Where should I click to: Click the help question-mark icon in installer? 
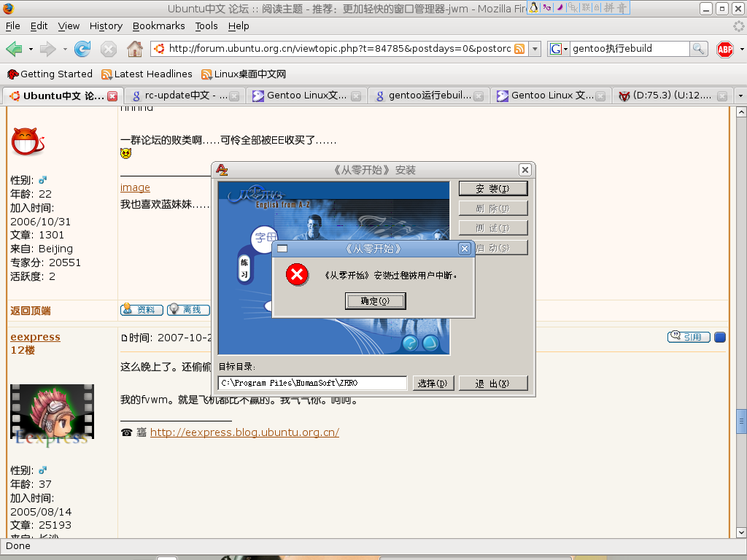coord(410,343)
